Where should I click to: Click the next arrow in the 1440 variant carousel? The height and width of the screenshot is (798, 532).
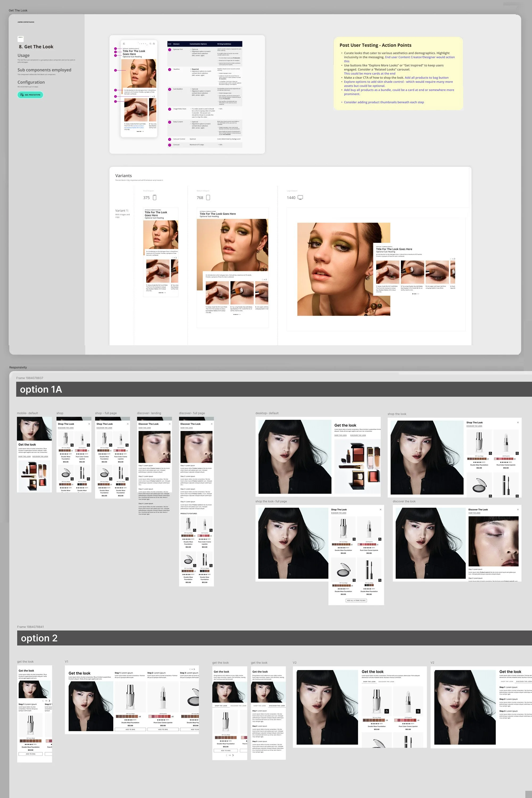point(454,259)
